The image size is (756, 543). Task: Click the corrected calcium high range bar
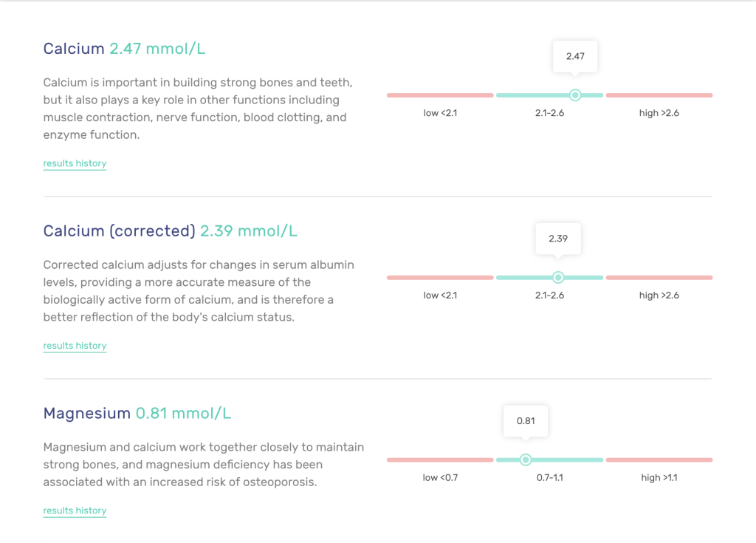(659, 278)
